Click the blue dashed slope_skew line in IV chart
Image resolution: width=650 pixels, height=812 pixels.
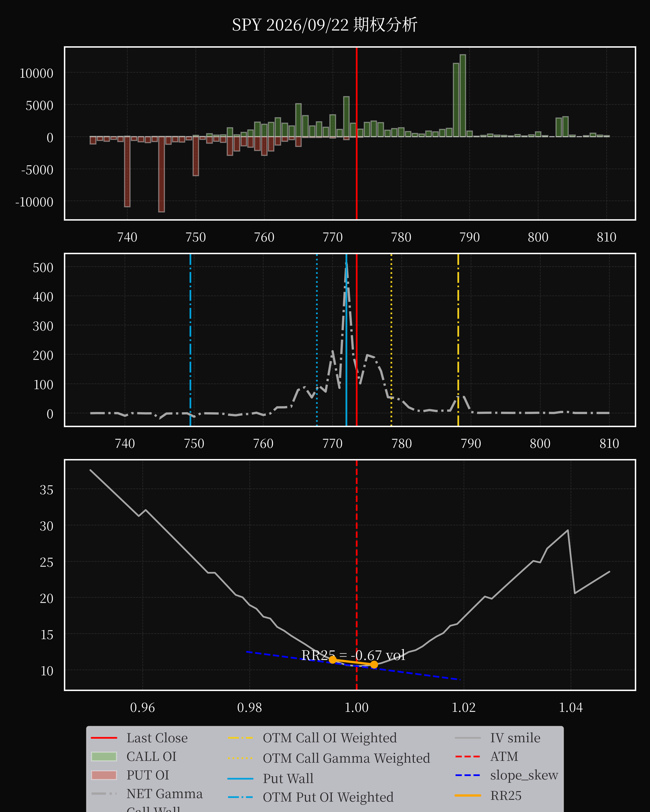coord(353,666)
